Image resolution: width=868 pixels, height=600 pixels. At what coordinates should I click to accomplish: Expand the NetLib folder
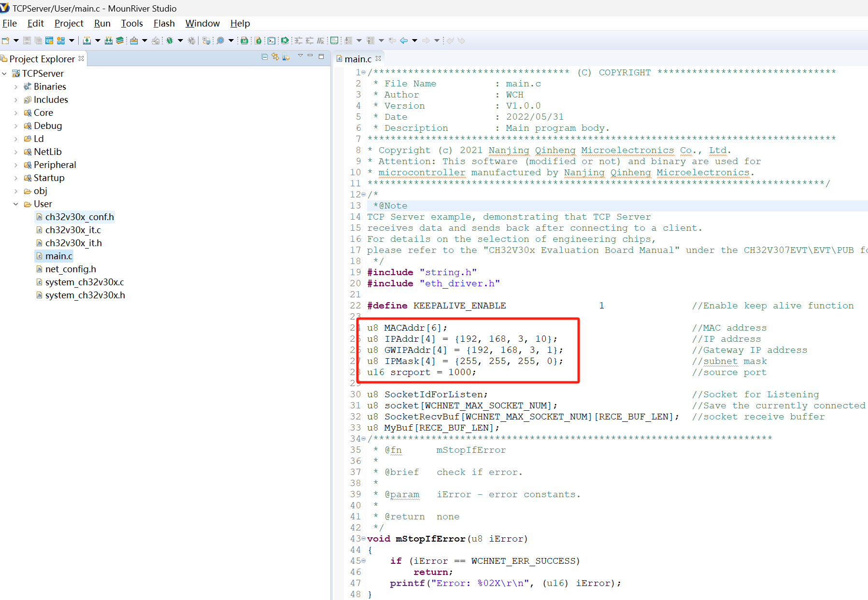tap(16, 152)
